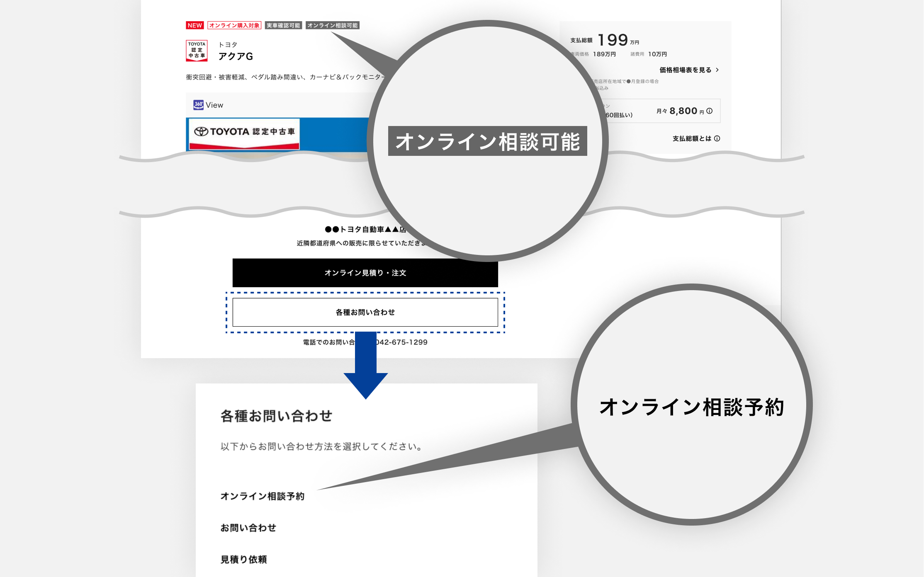Image resolution: width=924 pixels, height=577 pixels.
Task: Click the phone number 042-675-1299
Action: pos(402,342)
